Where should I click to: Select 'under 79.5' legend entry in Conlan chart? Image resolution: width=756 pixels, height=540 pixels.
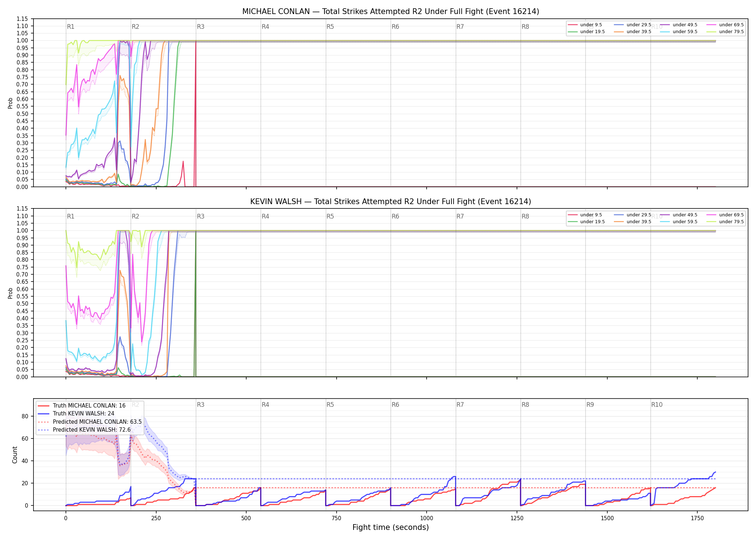tap(725, 32)
